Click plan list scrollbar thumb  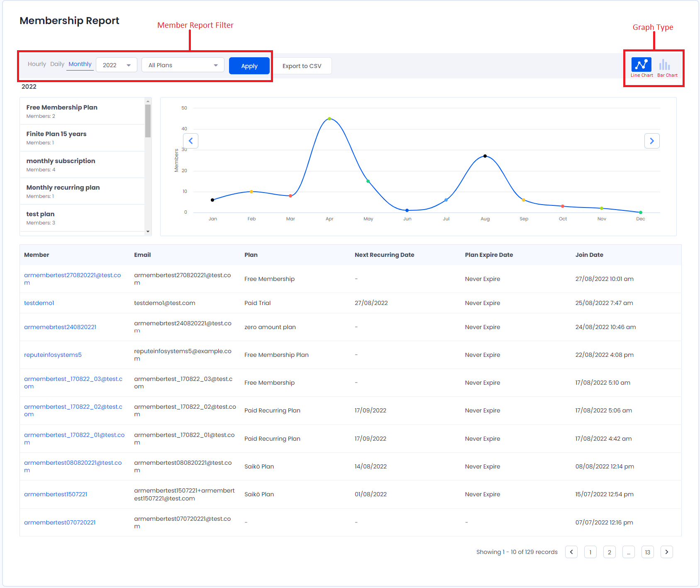[148, 121]
